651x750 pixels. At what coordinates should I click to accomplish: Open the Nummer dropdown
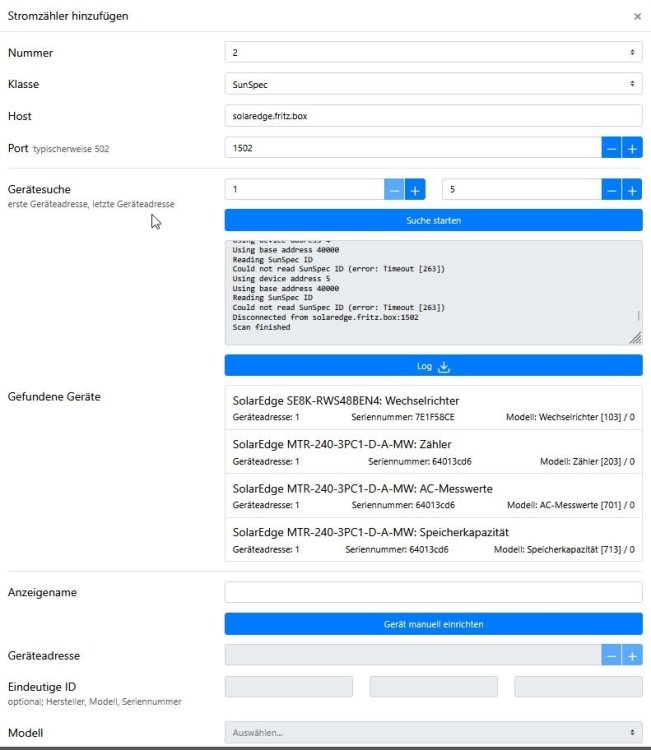(x=433, y=51)
